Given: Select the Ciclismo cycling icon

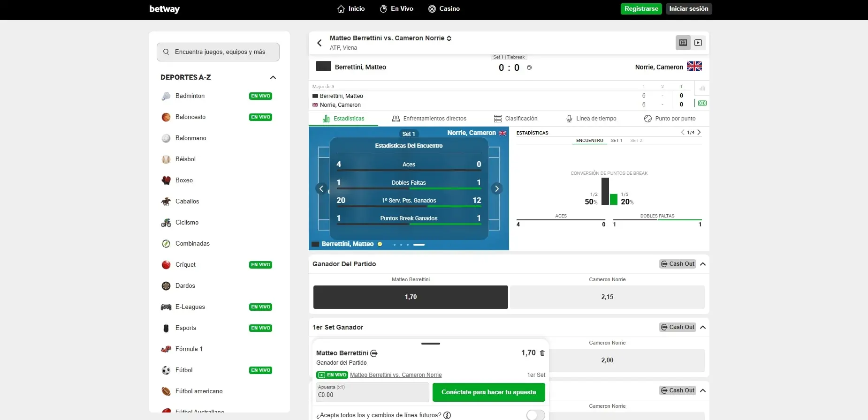Looking at the screenshot, I should (166, 223).
